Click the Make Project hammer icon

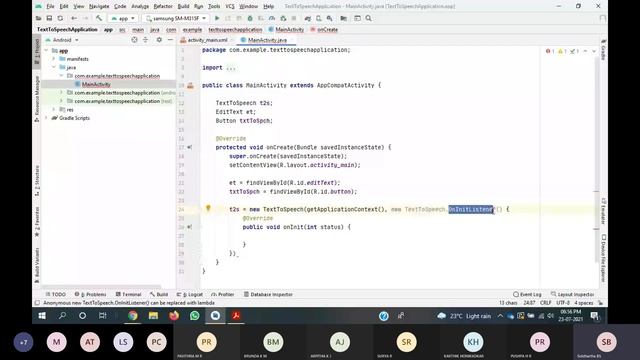tap(99, 18)
